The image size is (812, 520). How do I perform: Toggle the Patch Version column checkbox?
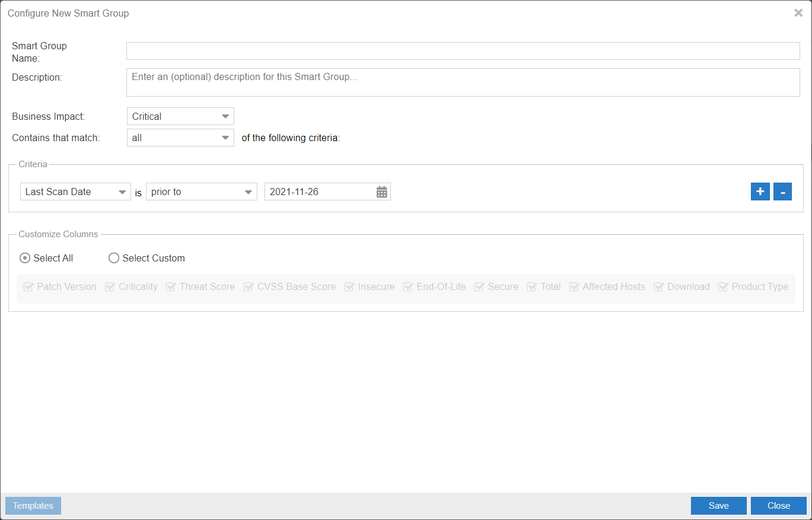tap(28, 286)
